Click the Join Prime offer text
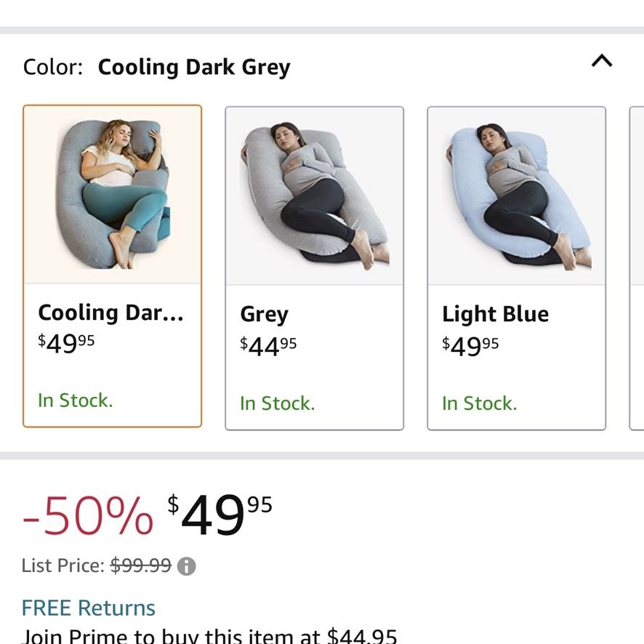The width and height of the screenshot is (644, 644). coord(209,636)
